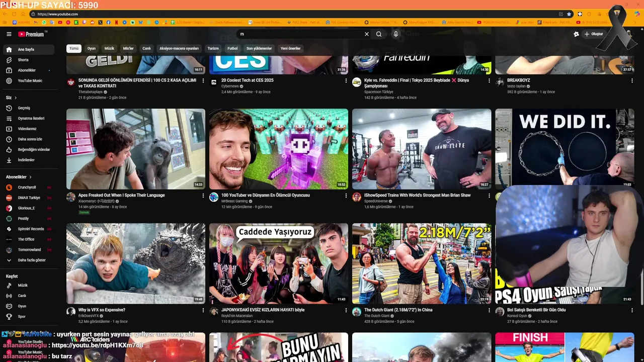Image resolution: width=644 pixels, height=362 pixels.
Task: Open Glorious_E subscription channel
Action: pyautogui.click(x=30, y=208)
